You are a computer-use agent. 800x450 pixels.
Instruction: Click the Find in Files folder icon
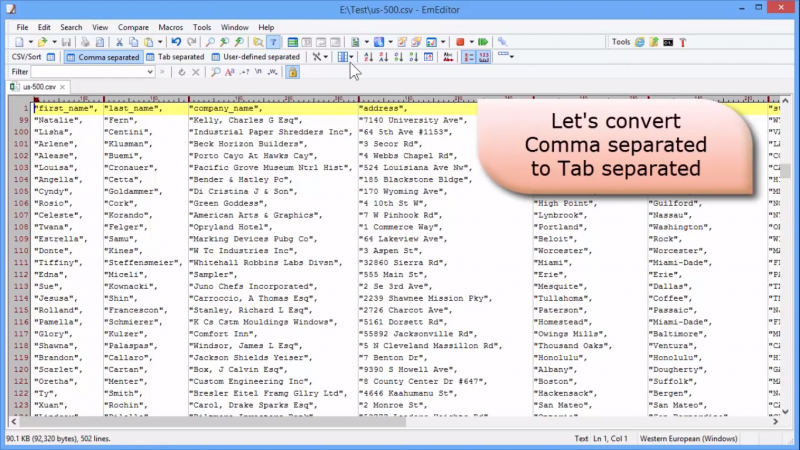[258, 42]
